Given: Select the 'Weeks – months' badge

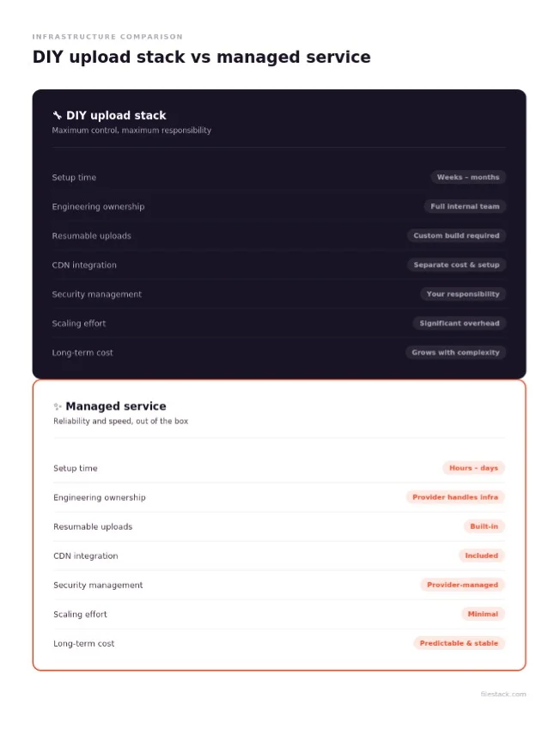Looking at the screenshot, I should (468, 177).
